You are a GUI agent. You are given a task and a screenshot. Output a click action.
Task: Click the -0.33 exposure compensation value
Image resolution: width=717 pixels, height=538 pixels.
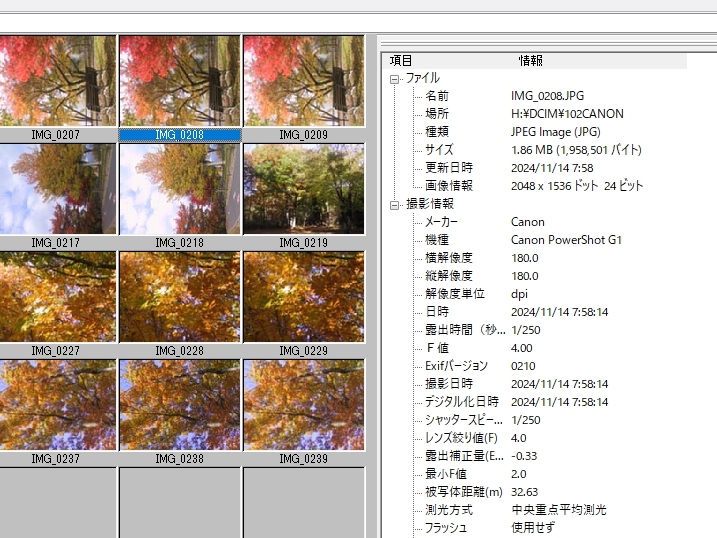[x=524, y=456]
